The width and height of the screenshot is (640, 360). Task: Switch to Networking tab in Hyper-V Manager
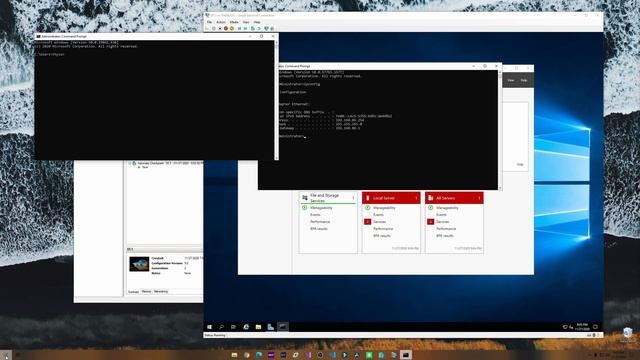pos(161,291)
